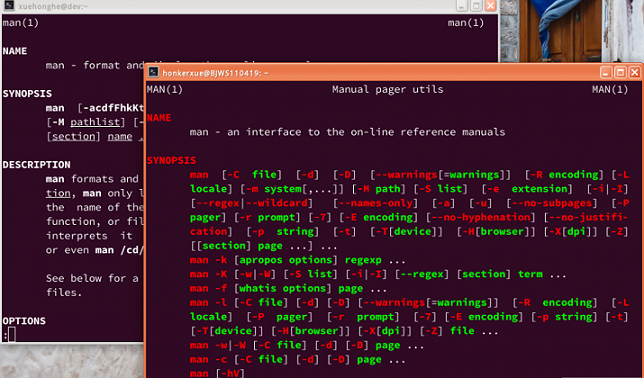This screenshot has width=644, height=378.
Task: Click the 'Manual pager utils' header text
Action: pos(388,89)
